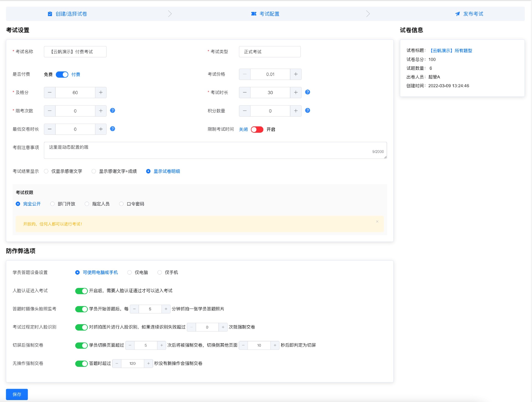Increase the 及格分 value

[101, 92]
